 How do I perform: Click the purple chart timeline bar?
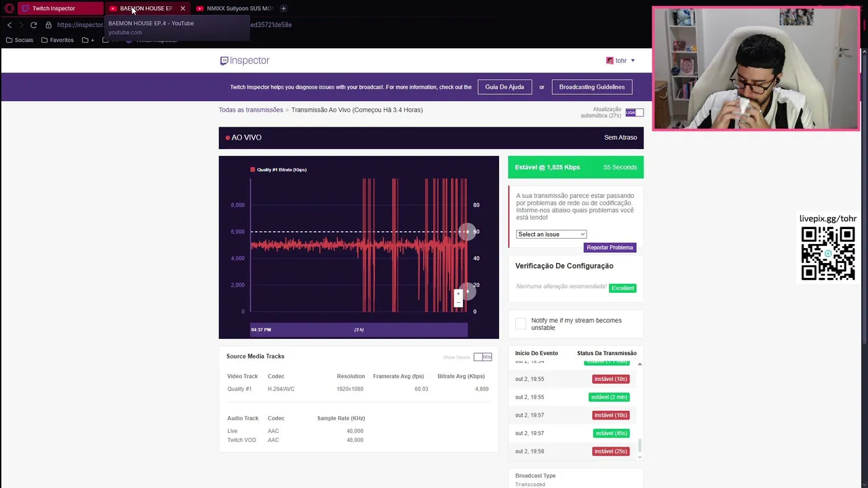[359, 330]
